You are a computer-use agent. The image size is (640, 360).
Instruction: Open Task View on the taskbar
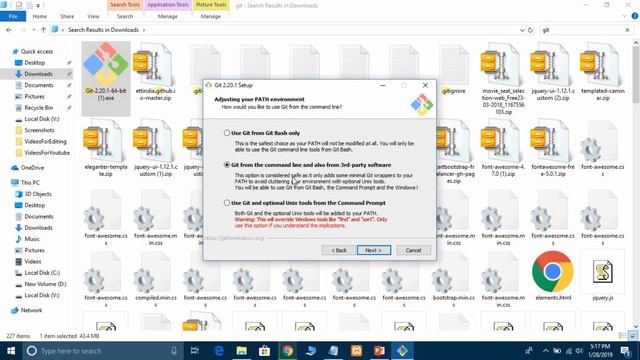pyautogui.click(x=195, y=351)
